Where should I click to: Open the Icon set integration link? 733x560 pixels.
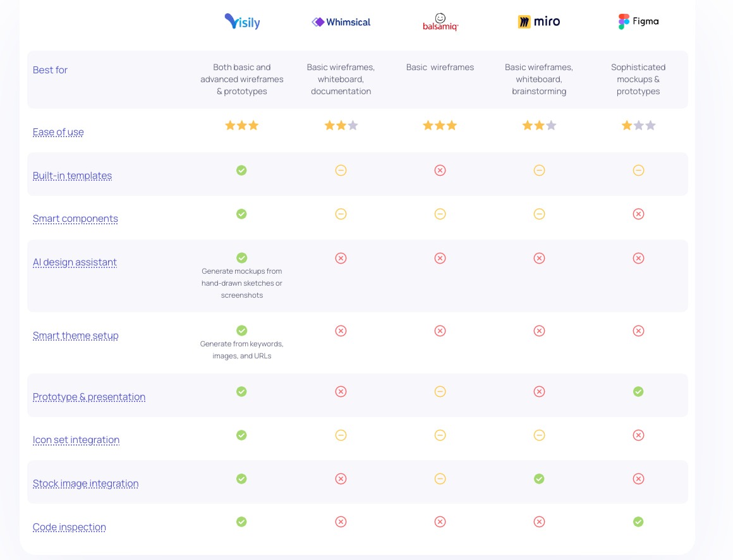tap(76, 440)
